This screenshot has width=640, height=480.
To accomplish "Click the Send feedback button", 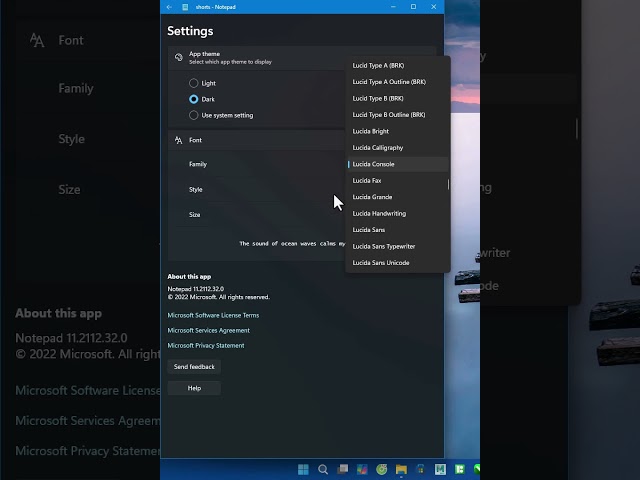I will 194,367.
